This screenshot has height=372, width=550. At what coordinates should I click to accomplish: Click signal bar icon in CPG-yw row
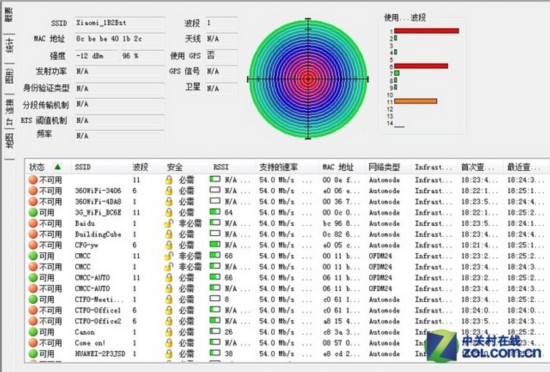coord(215,244)
